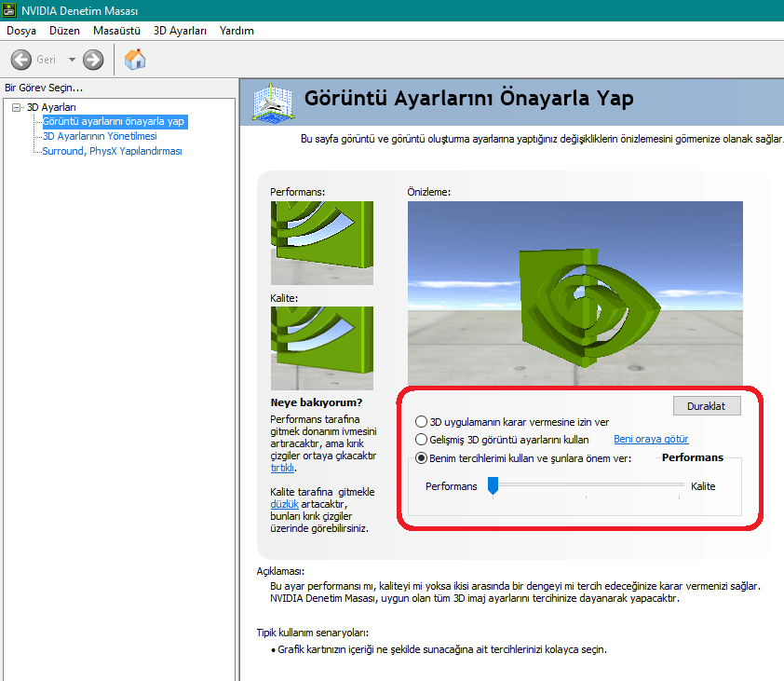The width and height of the screenshot is (784, 681).
Task: Follow the 'Beni oraya götür' link
Action: (x=651, y=439)
